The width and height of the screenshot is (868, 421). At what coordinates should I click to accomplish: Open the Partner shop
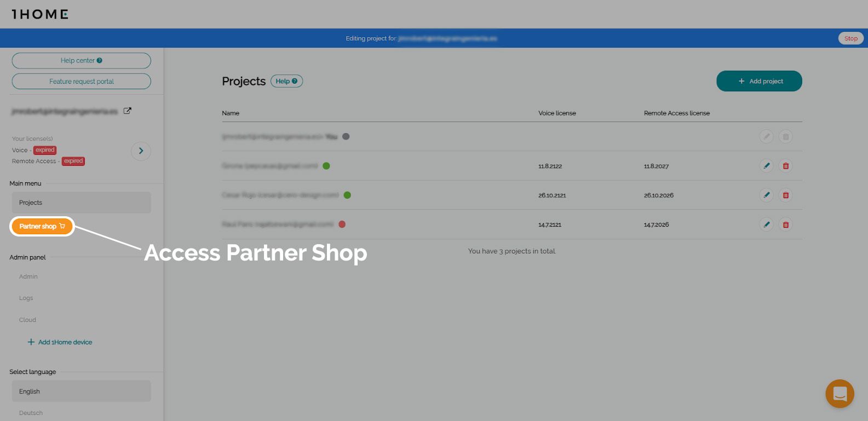pyautogui.click(x=42, y=226)
